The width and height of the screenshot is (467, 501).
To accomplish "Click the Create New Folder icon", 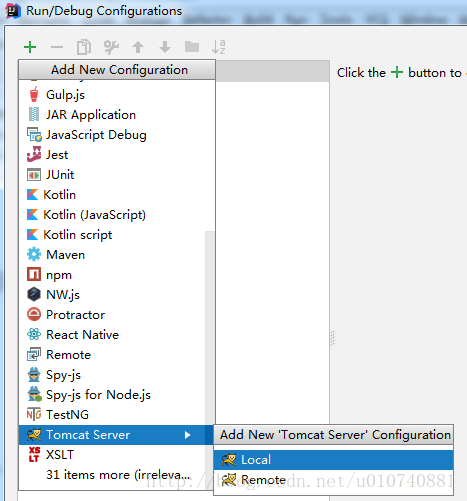I will [x=192, y=47].
